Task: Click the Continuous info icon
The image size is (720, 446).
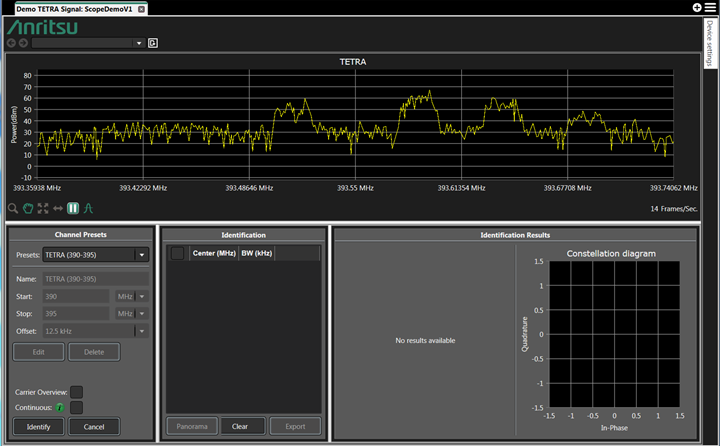Action: (x=60, y=407)
